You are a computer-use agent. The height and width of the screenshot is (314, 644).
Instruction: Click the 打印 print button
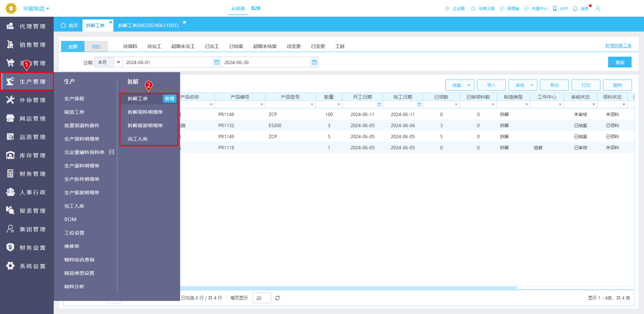pyautogui.click(x=586, y=85)
